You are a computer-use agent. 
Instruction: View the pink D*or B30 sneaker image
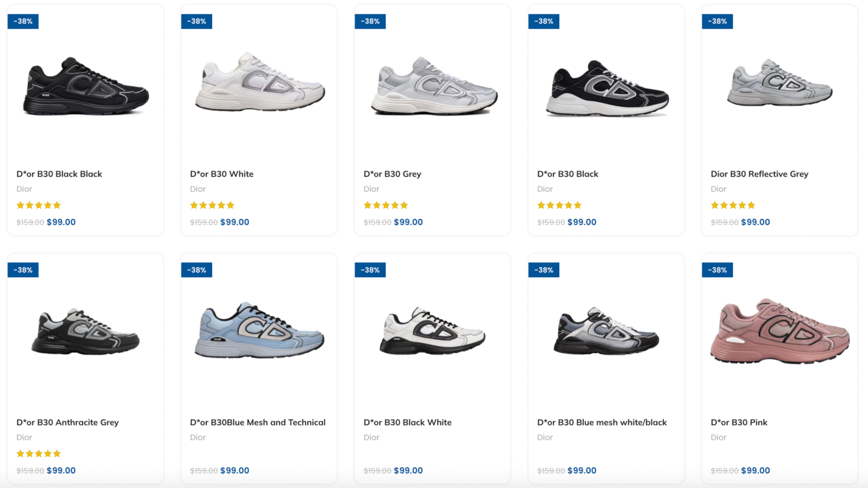pyautogui.click(x=780, y=332)
